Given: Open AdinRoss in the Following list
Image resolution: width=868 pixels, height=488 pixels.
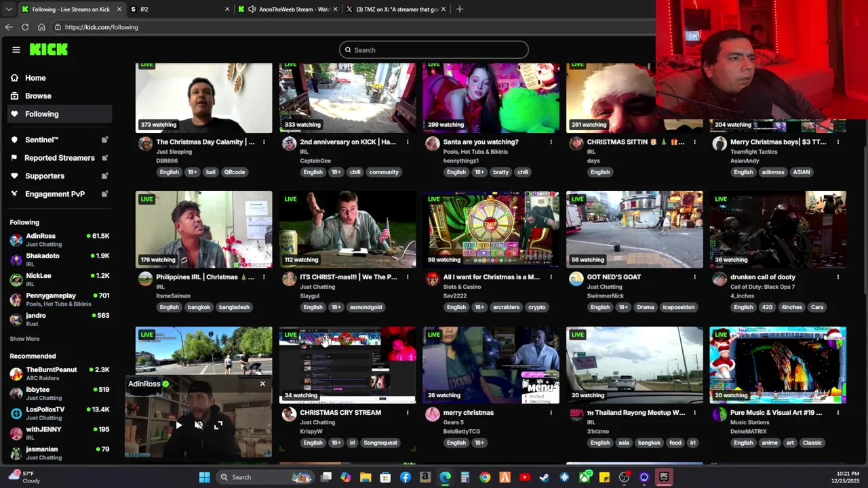Looking at the screenshot, I should point(60,240).
